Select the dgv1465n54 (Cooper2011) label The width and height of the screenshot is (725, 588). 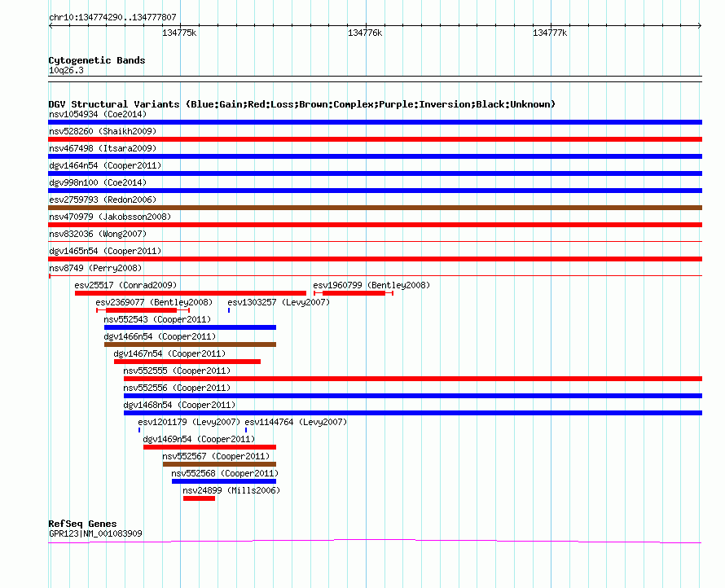click(105, 251)
